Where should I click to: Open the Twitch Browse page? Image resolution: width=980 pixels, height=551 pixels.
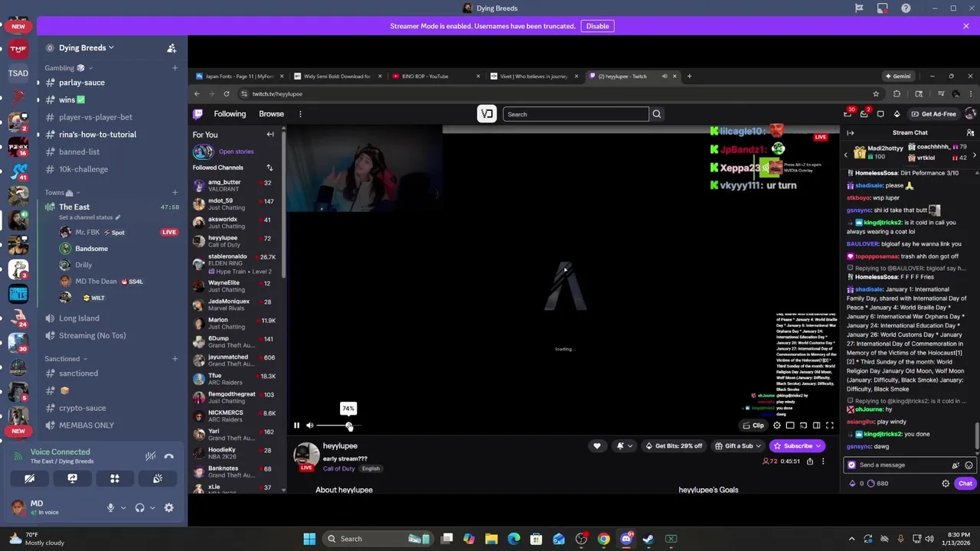(271, 114)
